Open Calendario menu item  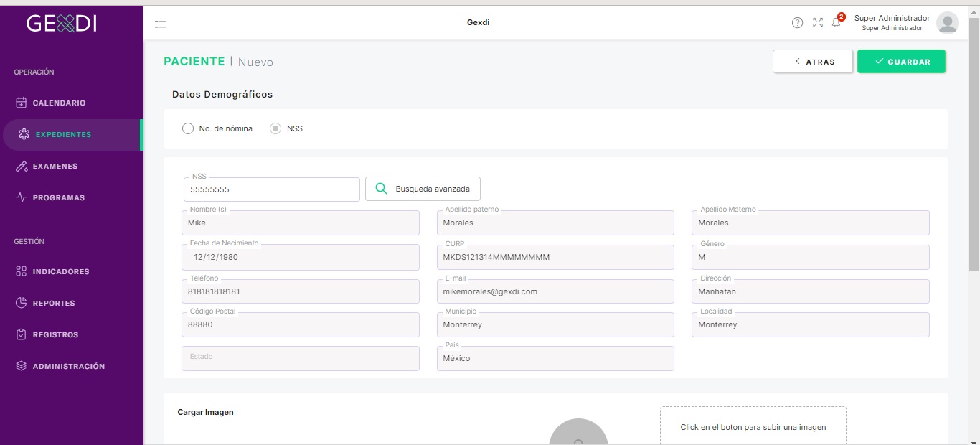click(x=72, y=103)
